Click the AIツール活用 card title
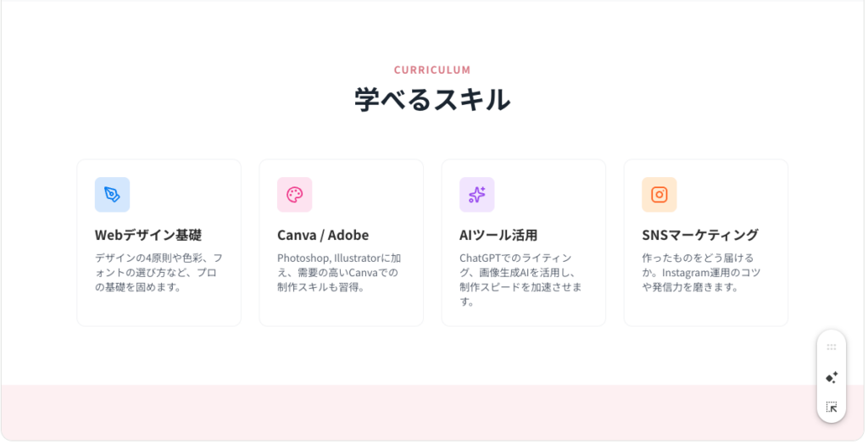 pos(498,235)
